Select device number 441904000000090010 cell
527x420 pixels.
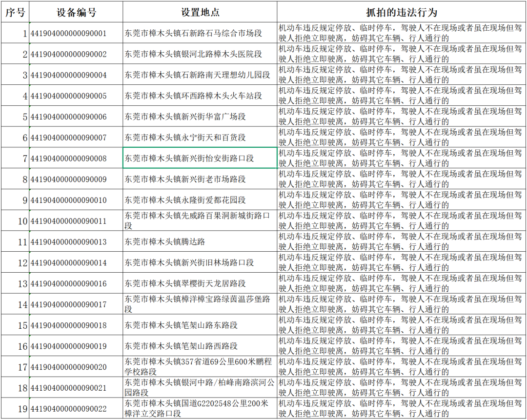pyautogui.click(x=76, y=200)
